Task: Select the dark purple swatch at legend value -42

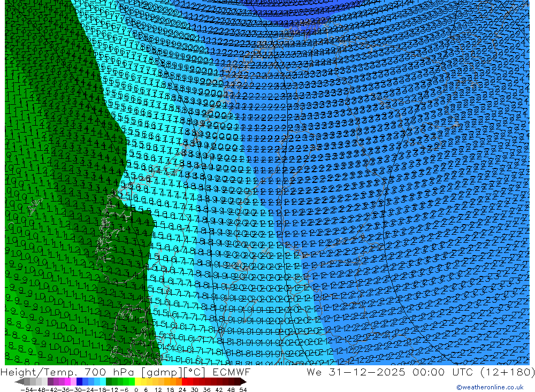Action: 50,382
